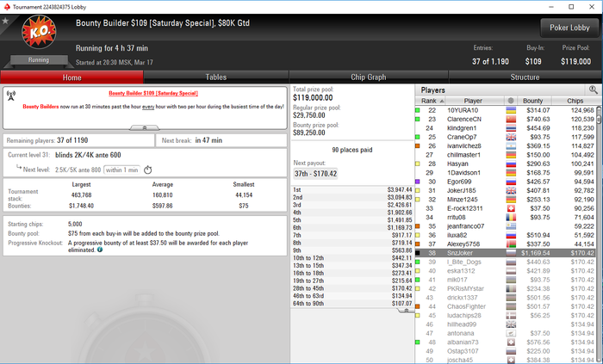The image size is (603, 364).
Task: Click the 37th - $170.42 next payout box
Action: point(315,174)
